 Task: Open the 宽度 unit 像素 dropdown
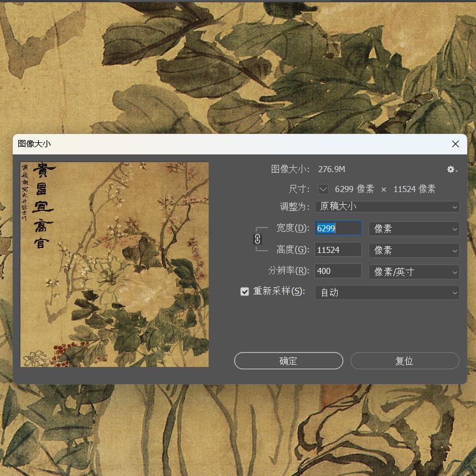(414, 229)
